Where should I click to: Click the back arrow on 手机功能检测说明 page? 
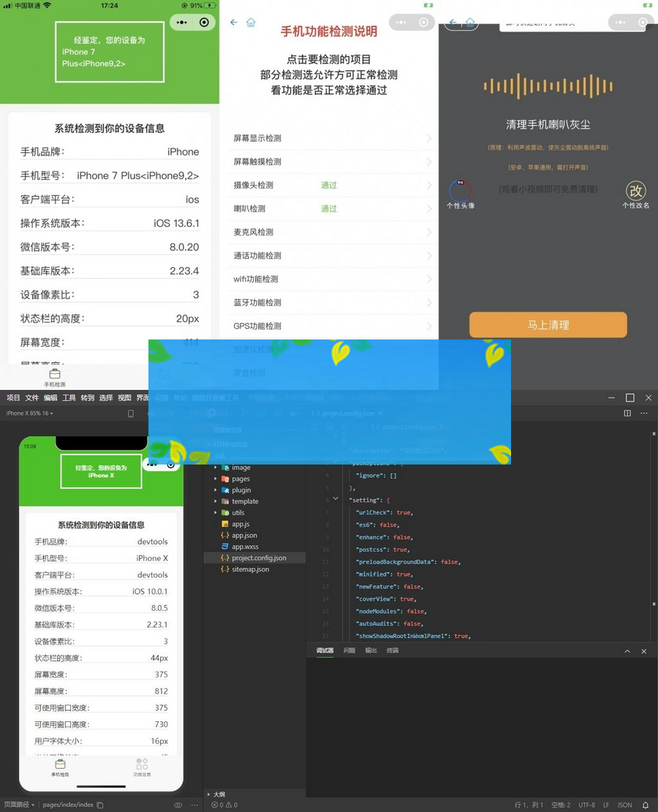tap(234, 23)
